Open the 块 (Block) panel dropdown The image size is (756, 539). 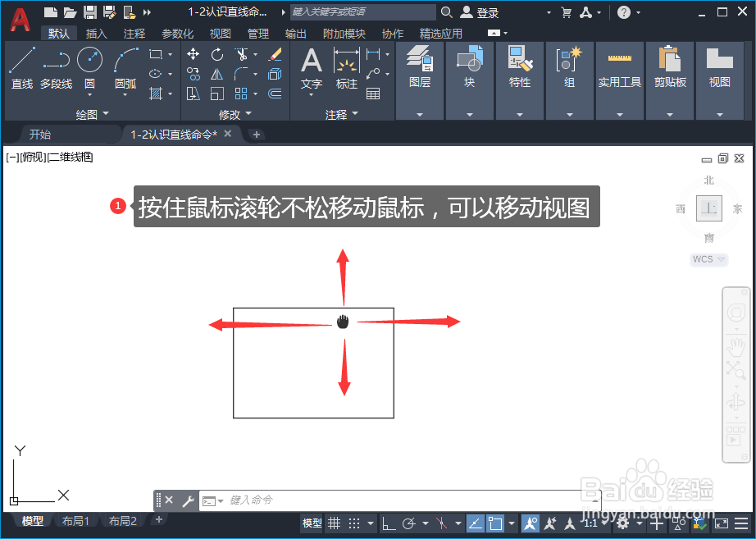point(470,114)
